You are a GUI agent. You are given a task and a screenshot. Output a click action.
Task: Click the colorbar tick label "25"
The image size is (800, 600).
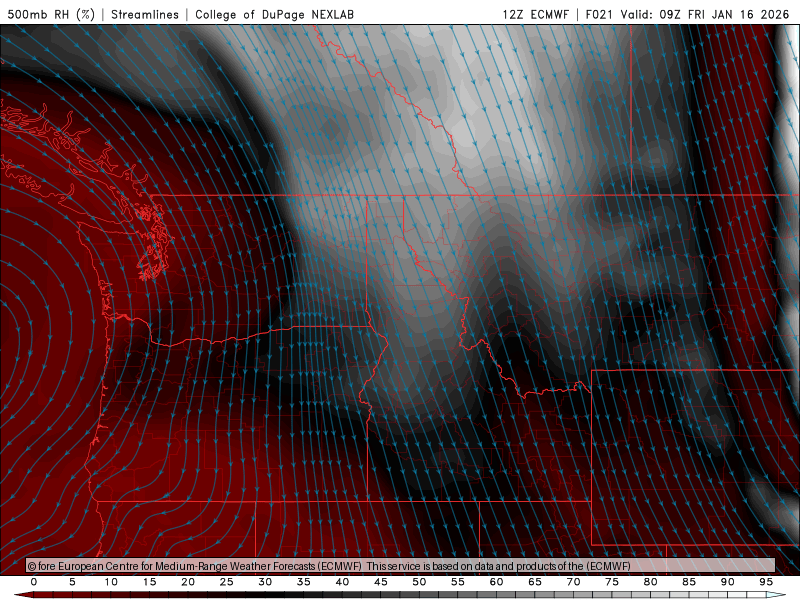coord(227,582)
